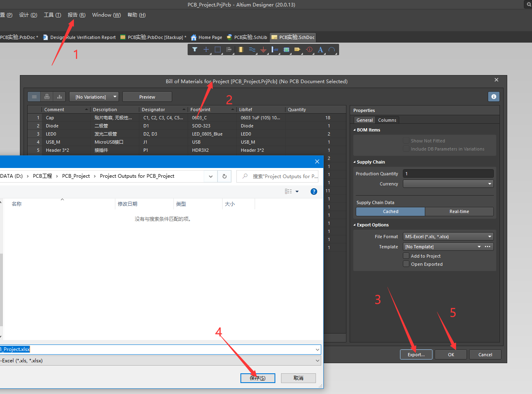Select the place wire tool icon

[x=252, y=50]
